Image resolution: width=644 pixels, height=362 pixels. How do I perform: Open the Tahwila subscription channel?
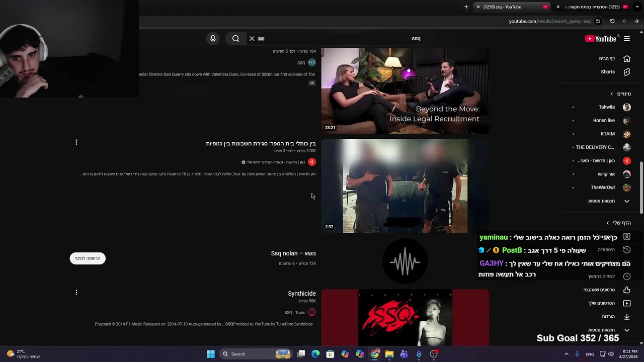pyautogui.click(x=607, y=107)
